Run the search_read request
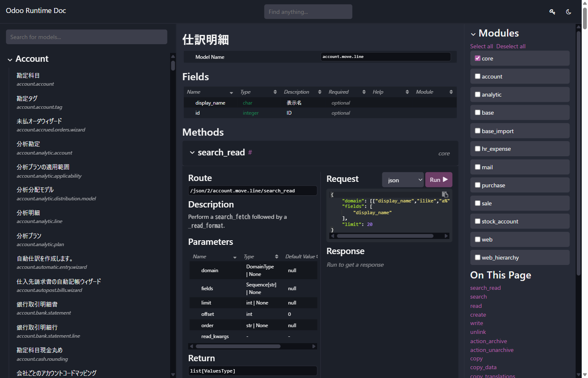588x378 pixels. (439, 180)
